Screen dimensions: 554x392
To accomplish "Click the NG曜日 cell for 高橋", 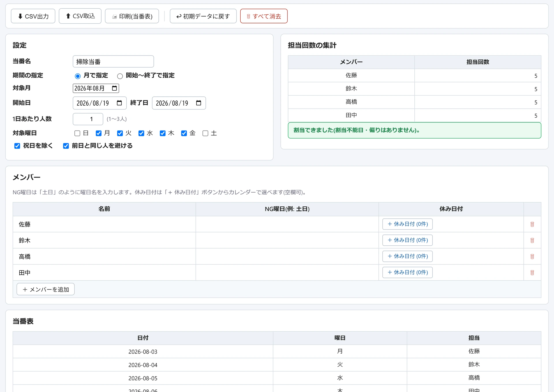I will pyautogui.click(x=287, y=257).
